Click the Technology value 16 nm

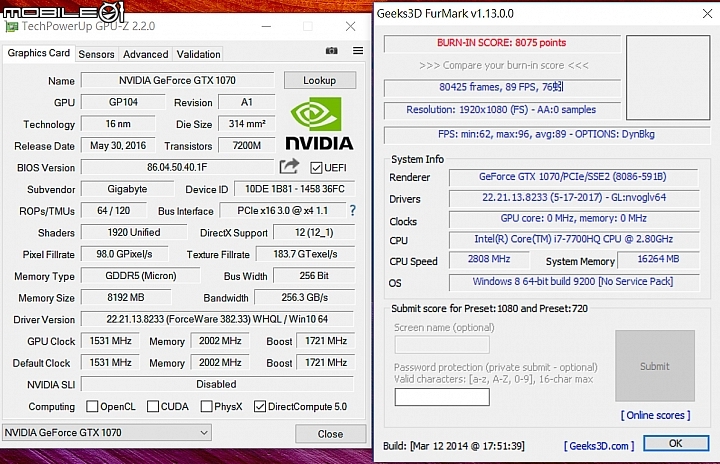click(x=118, y=124)
